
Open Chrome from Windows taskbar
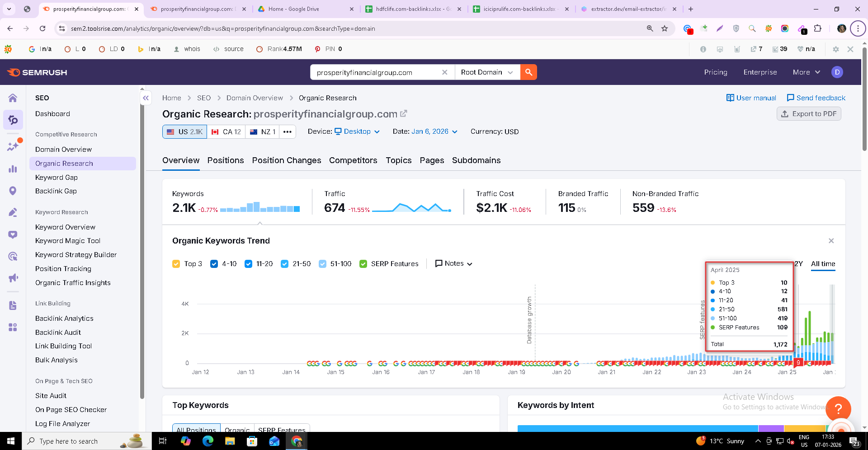297,441
